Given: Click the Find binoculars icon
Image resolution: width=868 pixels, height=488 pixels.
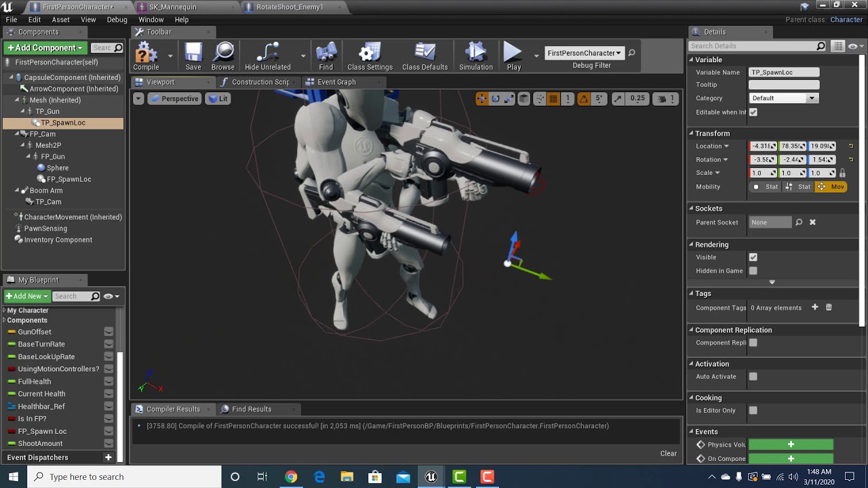Looking at the screenshot, I should tap(326, 54).
